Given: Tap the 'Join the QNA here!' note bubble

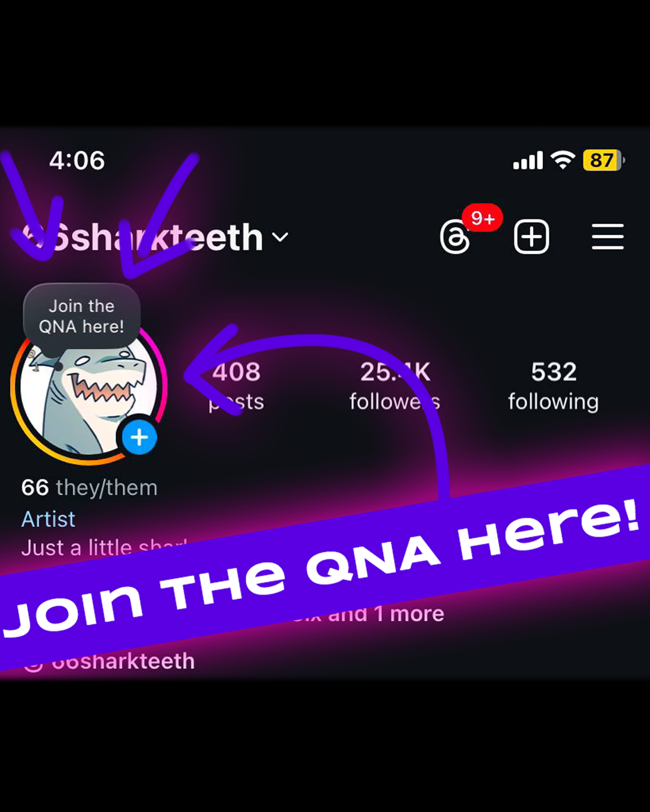Looking at the screenshot, I should (82, 316).
